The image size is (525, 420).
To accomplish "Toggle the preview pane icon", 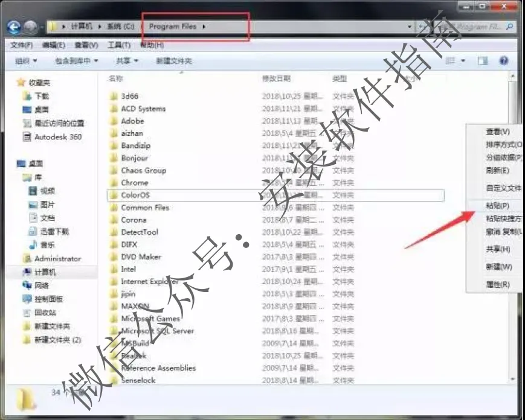I will pyautogui.click(x=483, y=61).
